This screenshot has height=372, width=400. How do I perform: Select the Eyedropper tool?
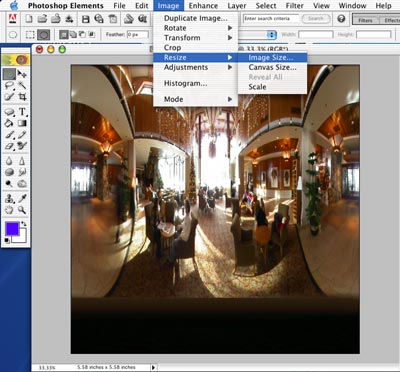tap(22, 199)
